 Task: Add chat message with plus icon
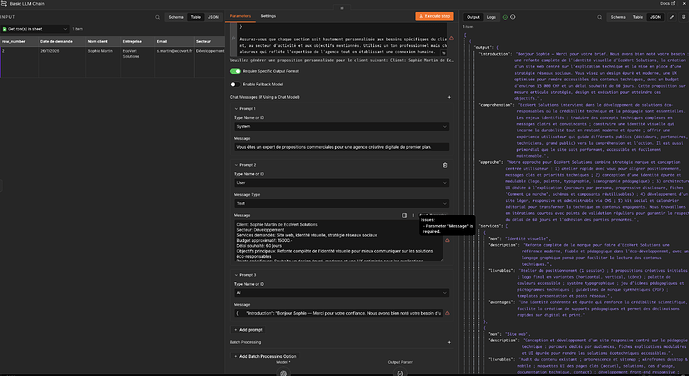449,97
